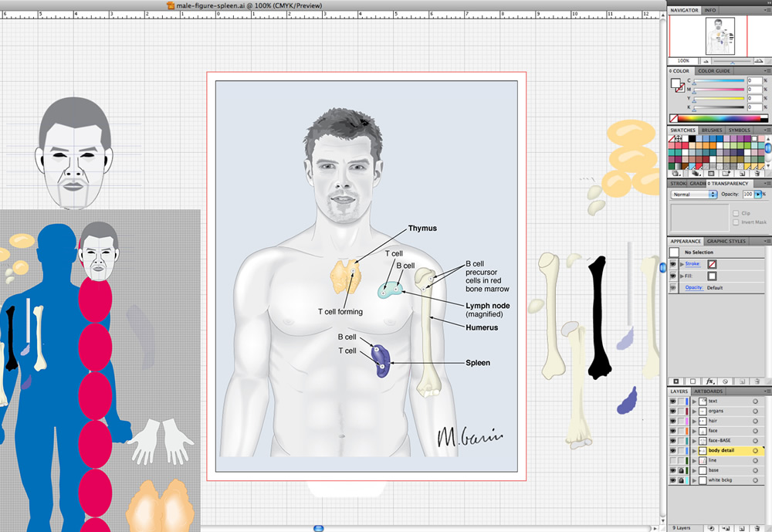
Task: Expand the Fill attribute in Appearance panel
Action: click(x=682, y=276)
